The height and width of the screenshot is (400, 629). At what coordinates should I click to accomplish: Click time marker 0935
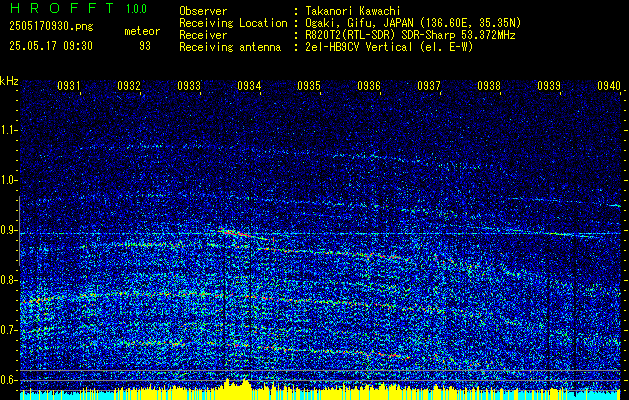(x=309, y=85)
